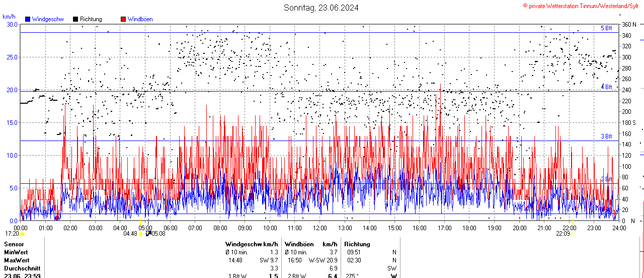
Task: Click the 22:09 sunset marker icon
Action: pyautogui.click(x=573, y=234)
